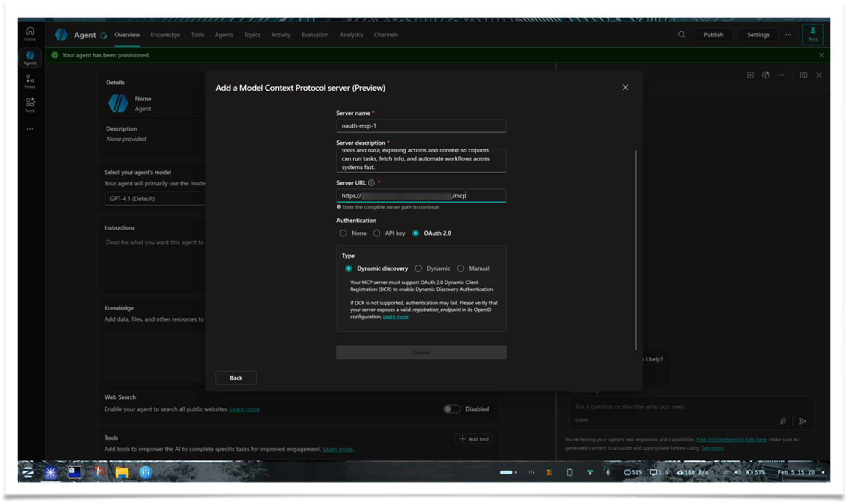Viewport: 848px width, 504px height.
Task: Switch to the Knowledge tab
Action: (165, 35)
